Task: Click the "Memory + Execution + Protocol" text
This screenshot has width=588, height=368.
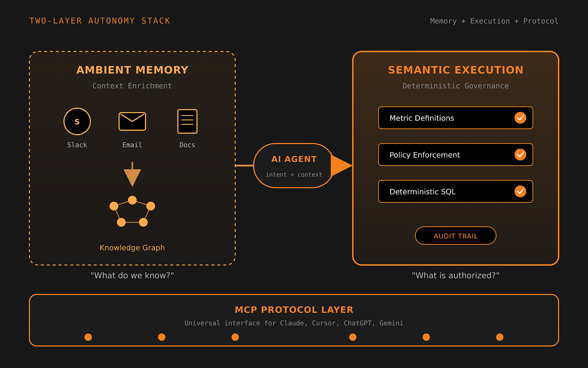Action: (494, 21)
